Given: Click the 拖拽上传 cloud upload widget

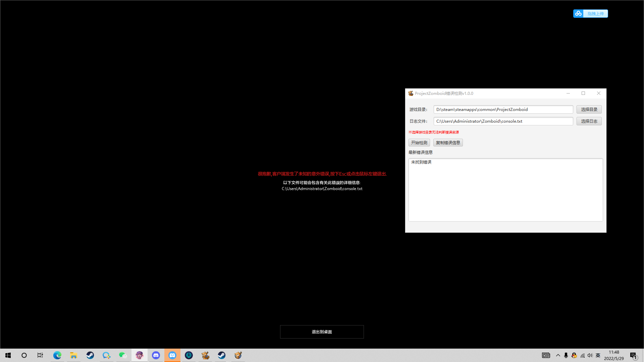Looking at the screenshot, I should point(590,13).
